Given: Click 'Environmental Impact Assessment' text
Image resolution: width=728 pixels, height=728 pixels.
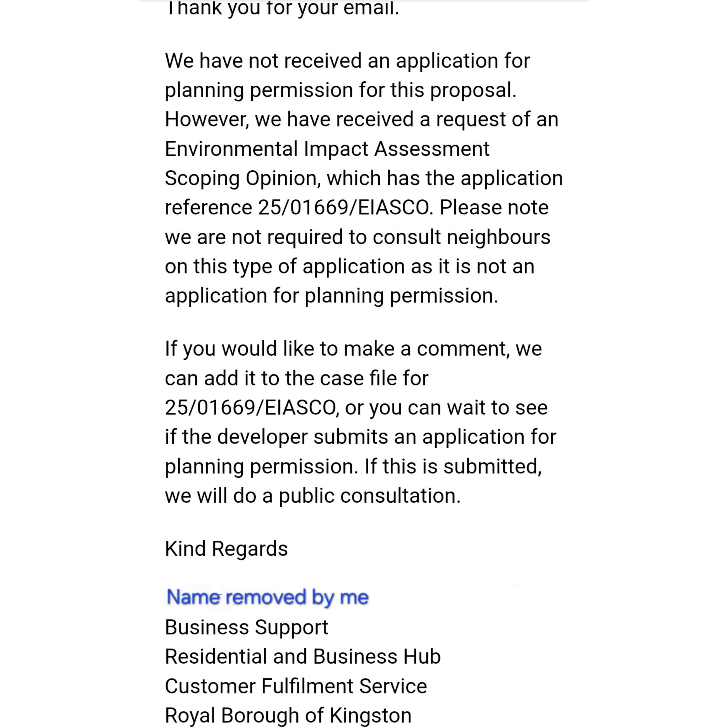Looking at the screenshot, I should coord(327,149).
